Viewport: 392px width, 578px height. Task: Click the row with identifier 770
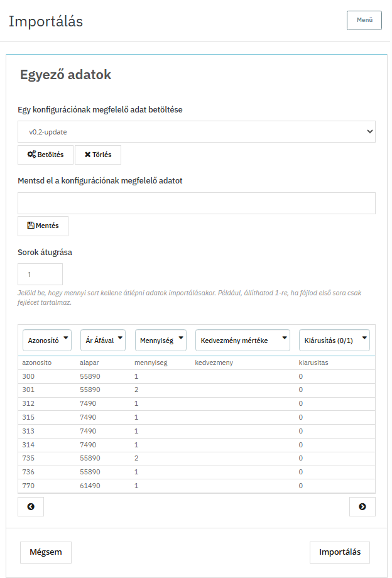tap(196, 486)
